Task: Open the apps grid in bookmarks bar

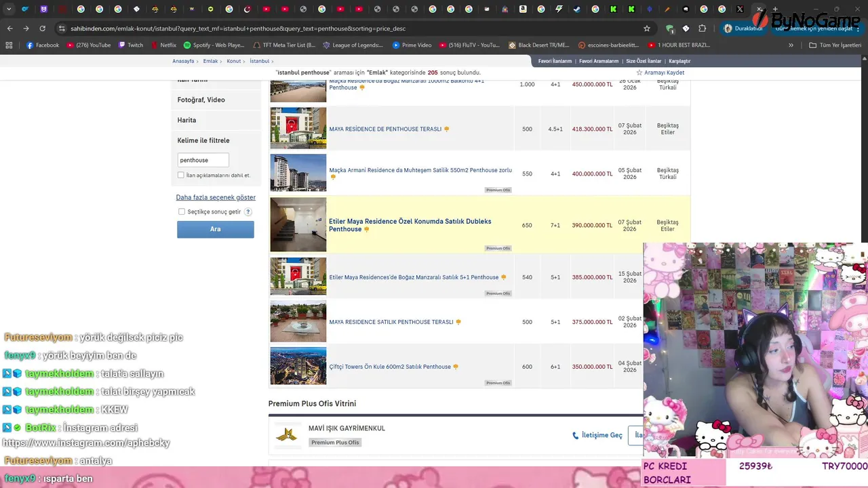Action: (9, 45)
